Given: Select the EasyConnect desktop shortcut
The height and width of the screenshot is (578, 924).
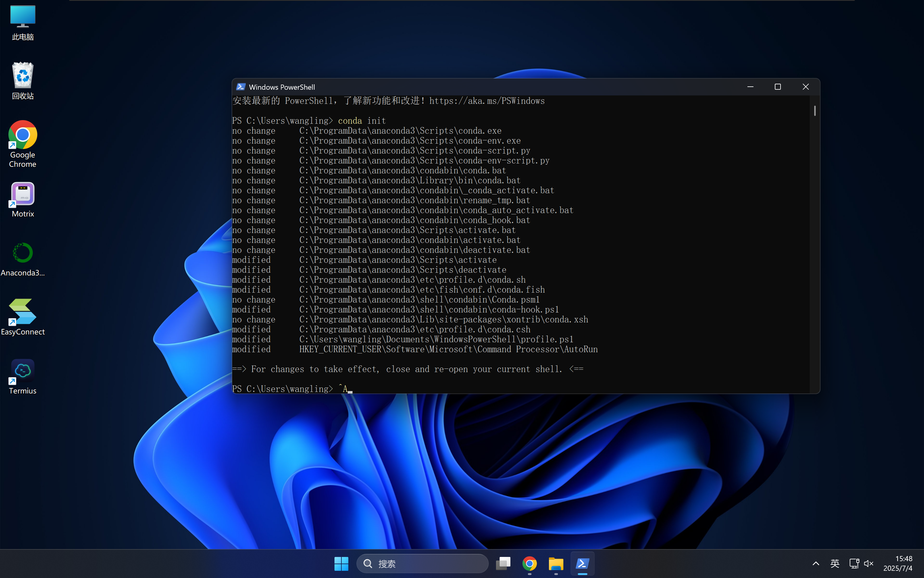Looking at the screenshot, I should (x=23, y=317).
